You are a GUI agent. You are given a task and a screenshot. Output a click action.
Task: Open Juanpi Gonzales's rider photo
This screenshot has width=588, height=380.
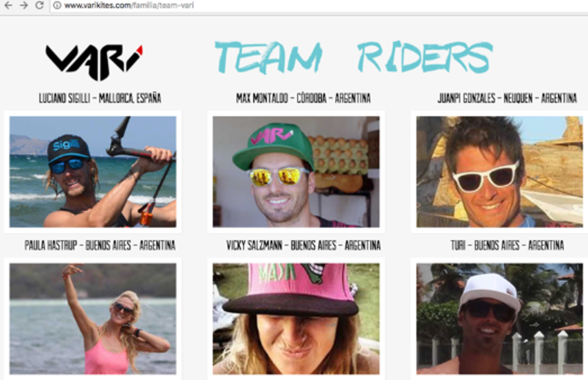[500, 171]
